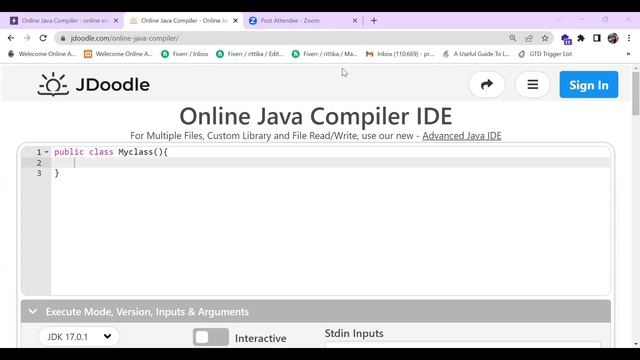This screenshot has width=640, height=360.
Task: Click the vertical page scrollbar thumb
Action: coord(636,93)
